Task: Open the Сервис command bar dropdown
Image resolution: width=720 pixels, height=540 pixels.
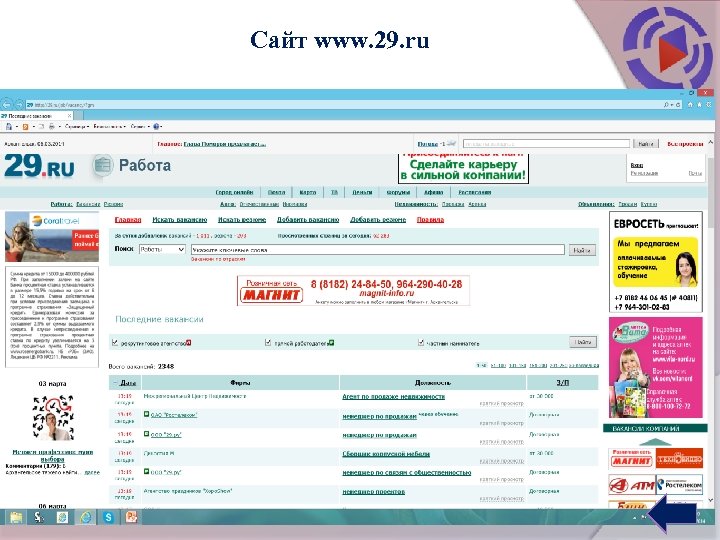Action: point(141,126)
